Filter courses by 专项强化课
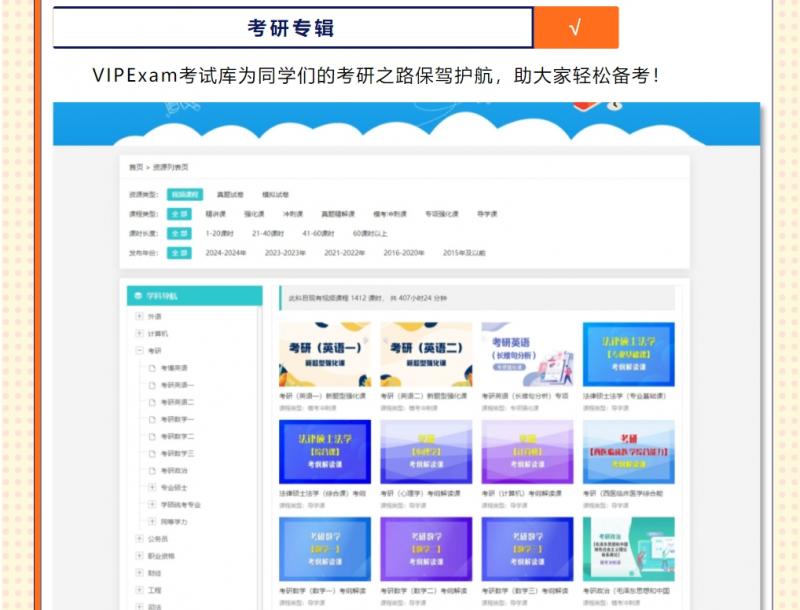This screenshot has height=610, width=800. pyautogui.click(x=442, y=214)
